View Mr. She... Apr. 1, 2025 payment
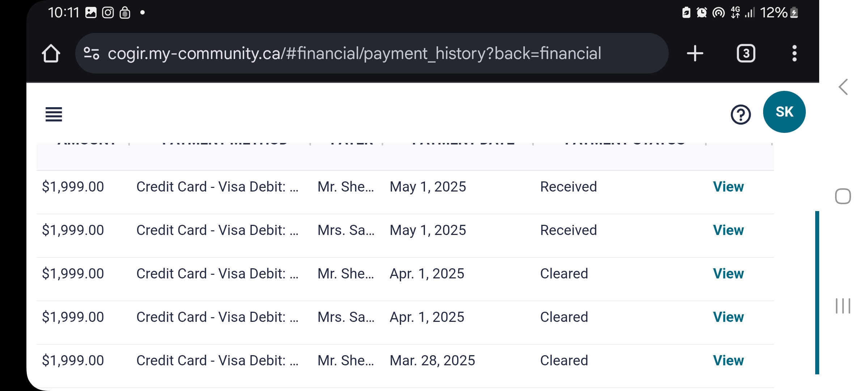This screenshot has width=868, height=391. (728, 274)
